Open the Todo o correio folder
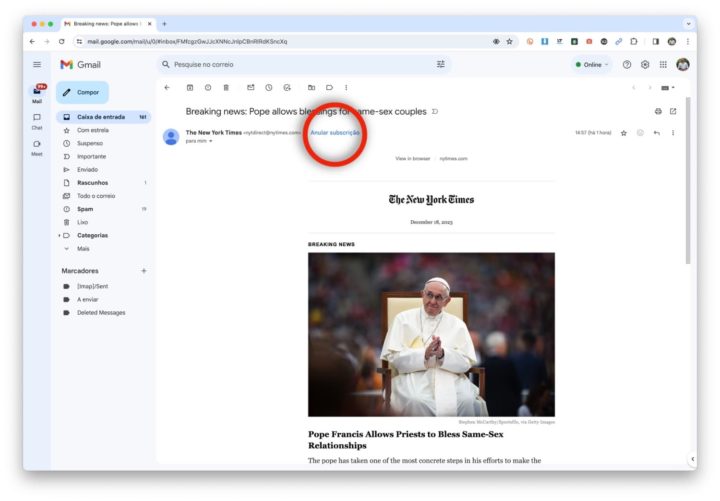The height and width of the screenshot is (501, 720). 104,196
